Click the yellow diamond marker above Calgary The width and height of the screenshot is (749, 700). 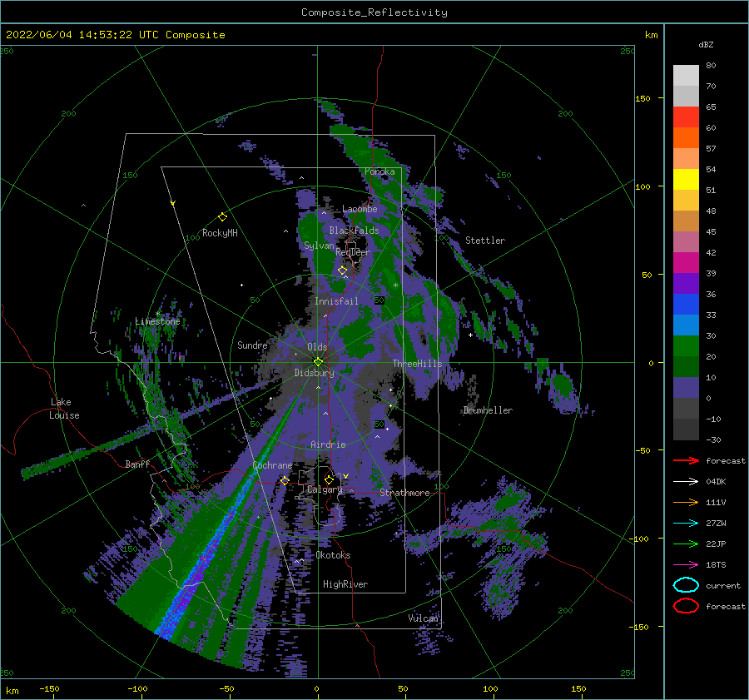[x=329, y=479]
